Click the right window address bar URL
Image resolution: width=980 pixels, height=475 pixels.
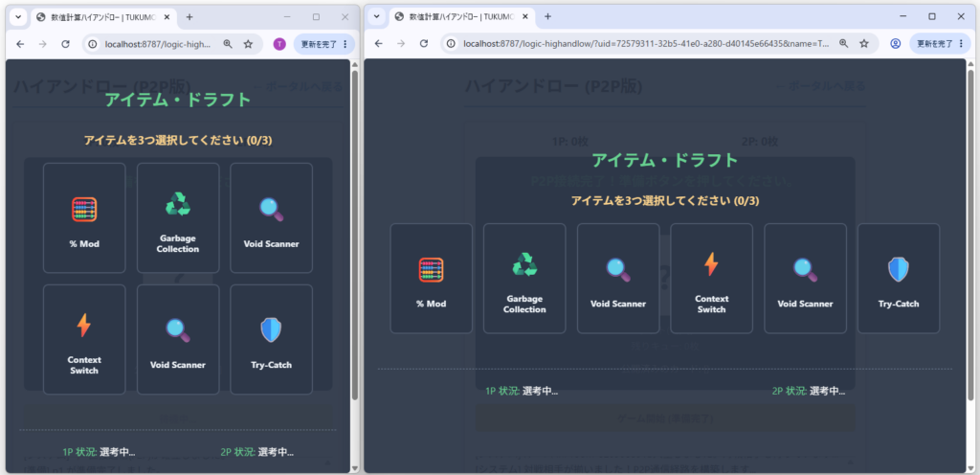pyautogui.click(x=646, y=44)
